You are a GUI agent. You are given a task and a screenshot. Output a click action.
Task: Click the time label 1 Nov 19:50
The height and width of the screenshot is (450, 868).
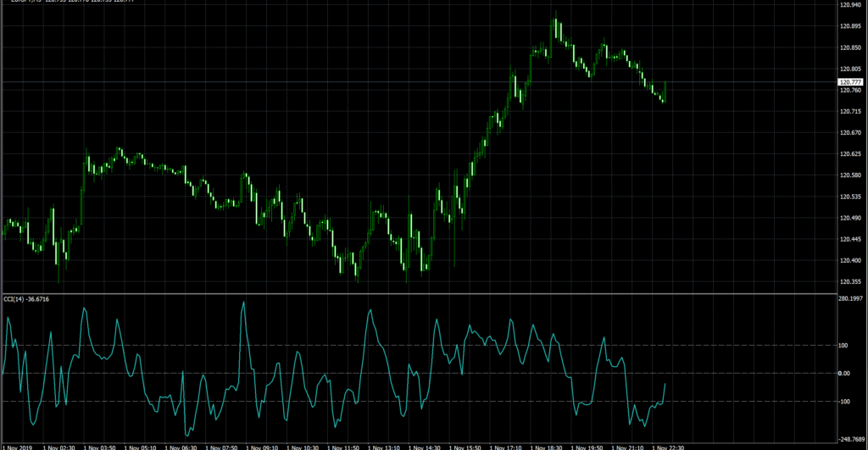[x=587, y=447]
